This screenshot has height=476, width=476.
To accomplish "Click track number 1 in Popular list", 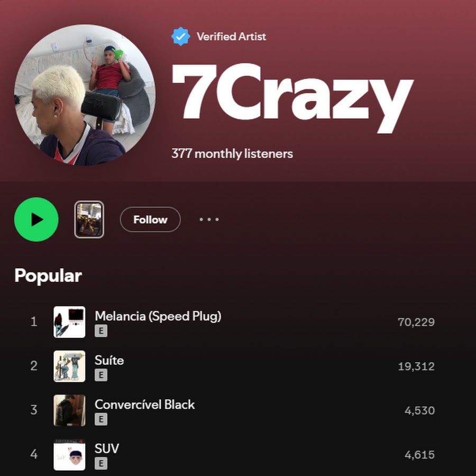I will 34,322.
